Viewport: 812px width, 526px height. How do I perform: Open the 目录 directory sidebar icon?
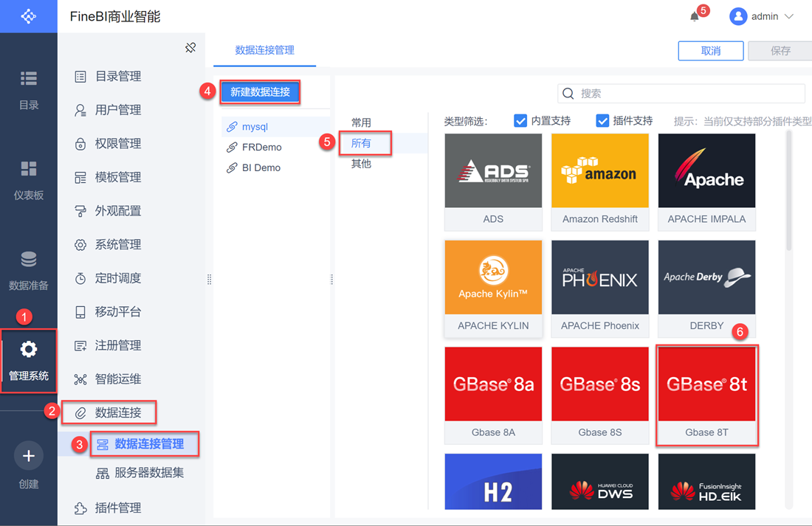(x=29, y=78)
